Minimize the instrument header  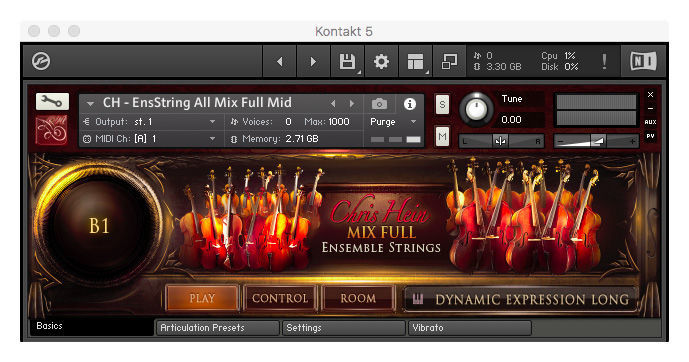pos(651,109)
